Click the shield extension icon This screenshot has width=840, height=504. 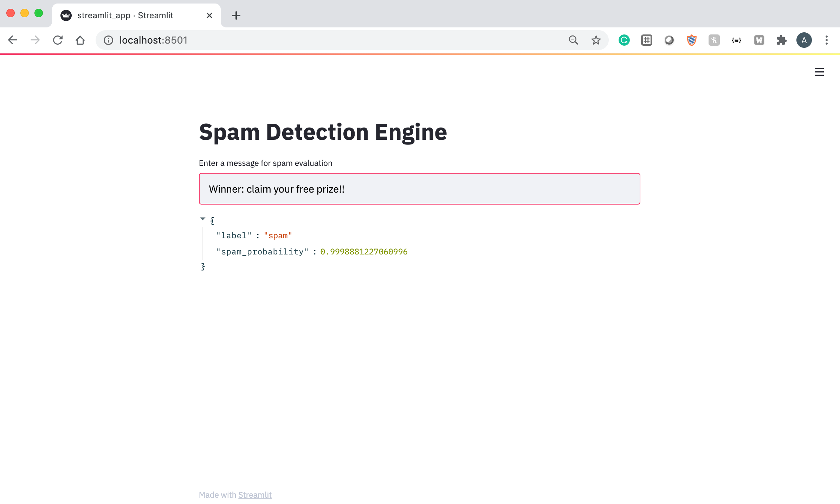[x=691, y=40]
